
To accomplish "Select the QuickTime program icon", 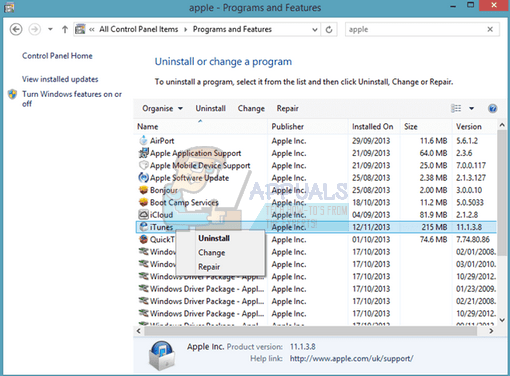I will (143, 239).
